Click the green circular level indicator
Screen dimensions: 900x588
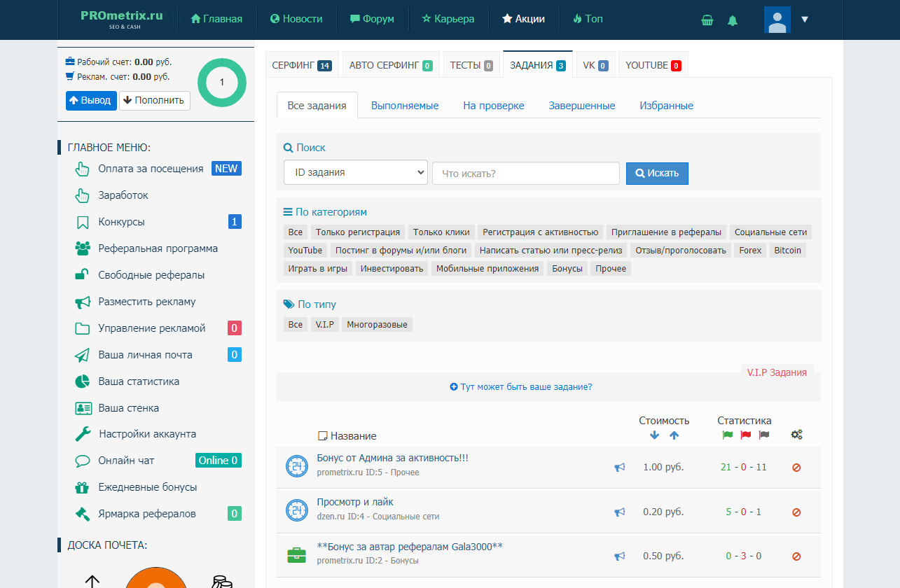click(x=222, y=83)
